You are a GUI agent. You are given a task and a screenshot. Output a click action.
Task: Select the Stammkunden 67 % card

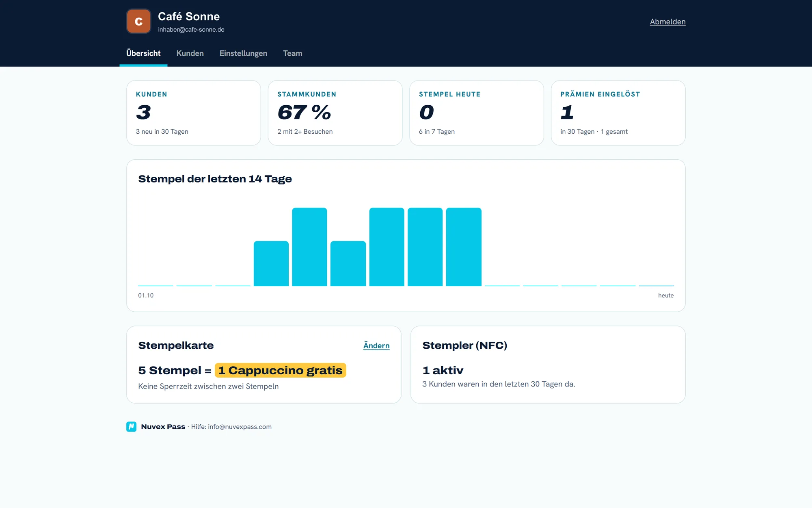pos(335,113)
